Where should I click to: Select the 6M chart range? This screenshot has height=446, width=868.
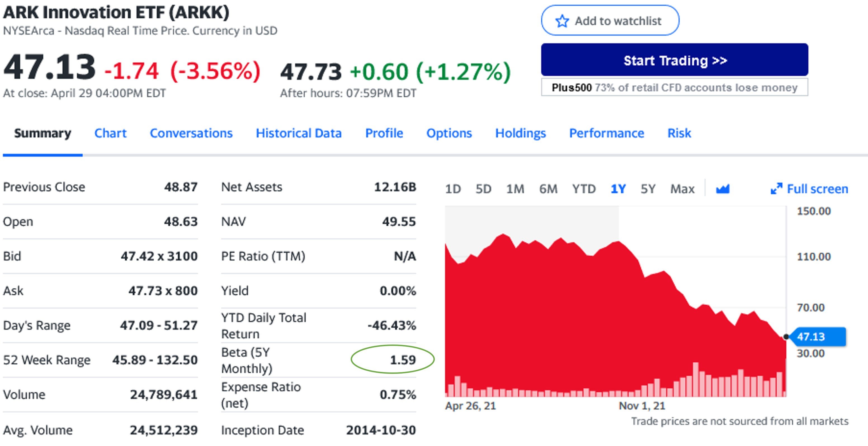(x=548, y=189)
